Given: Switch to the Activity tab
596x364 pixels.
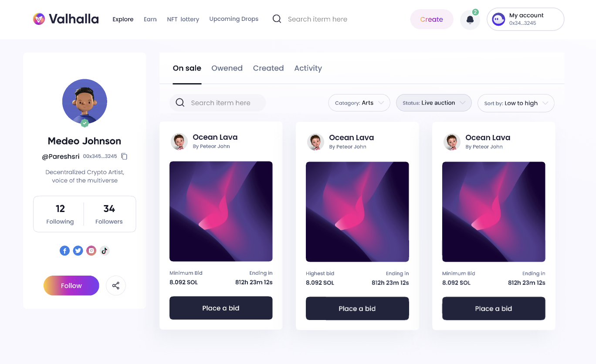Looking at the screenshot, I should tap(308, 68).
